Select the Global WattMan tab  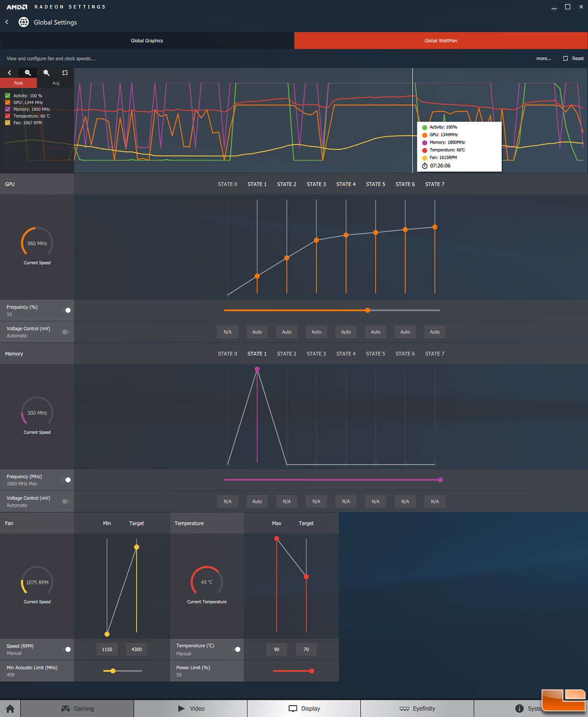(x=441, y=41)
